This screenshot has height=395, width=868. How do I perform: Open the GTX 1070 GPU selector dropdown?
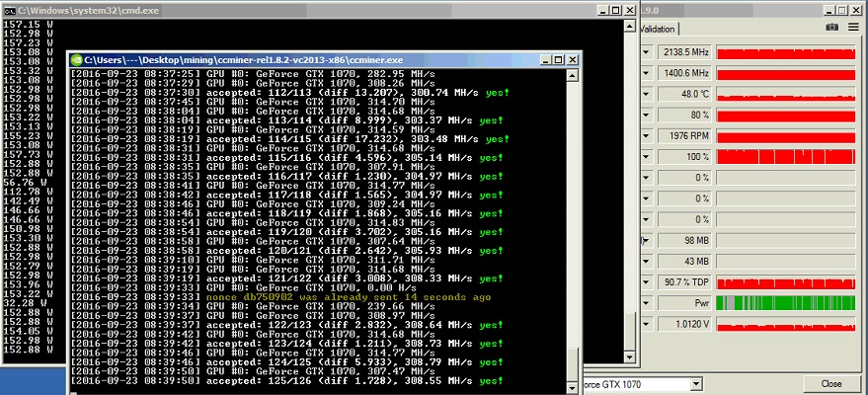pyautogui.click(x=696, y=383)
